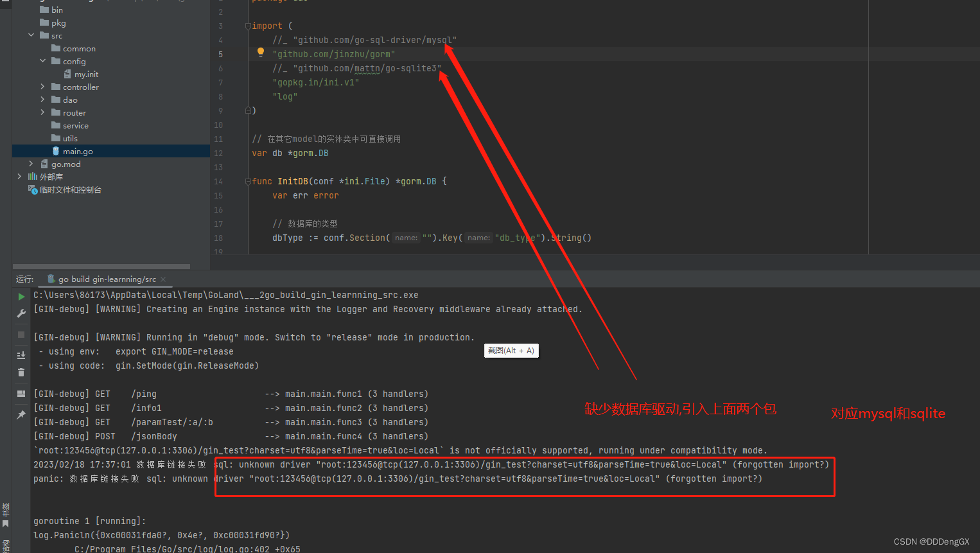
Task: Use the project panel horizontal scrollbar
Action: pos(101,266)
